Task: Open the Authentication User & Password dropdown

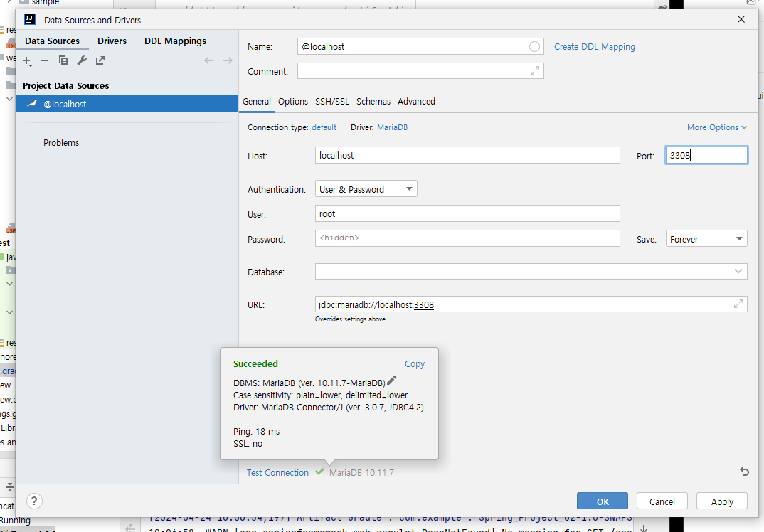Action: [x=366, y=189]
